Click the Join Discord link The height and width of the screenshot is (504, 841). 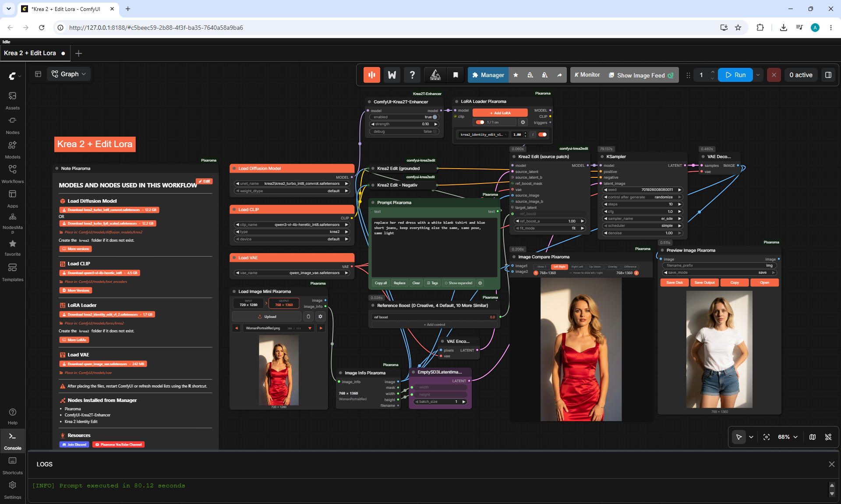(x=74, y=444)
